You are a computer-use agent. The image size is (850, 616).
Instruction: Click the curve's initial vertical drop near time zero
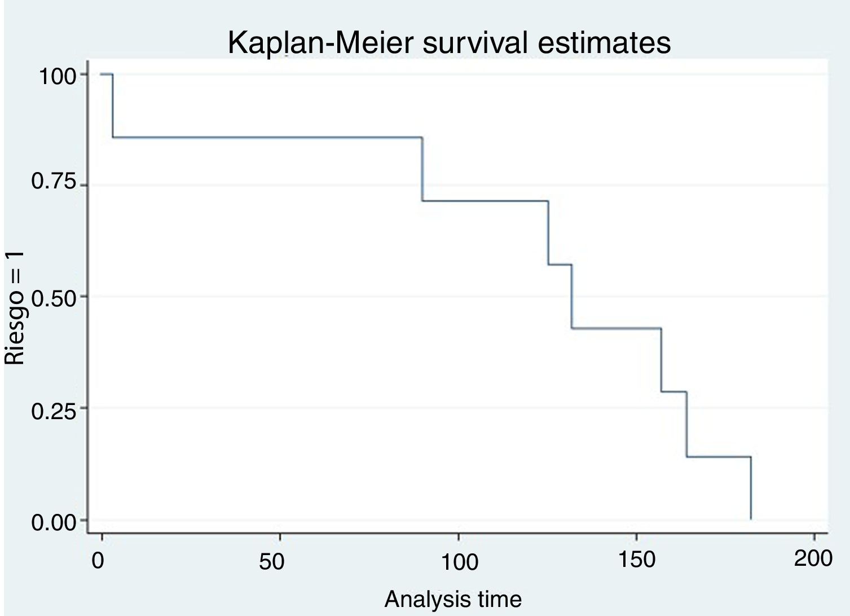click(113, 106)
